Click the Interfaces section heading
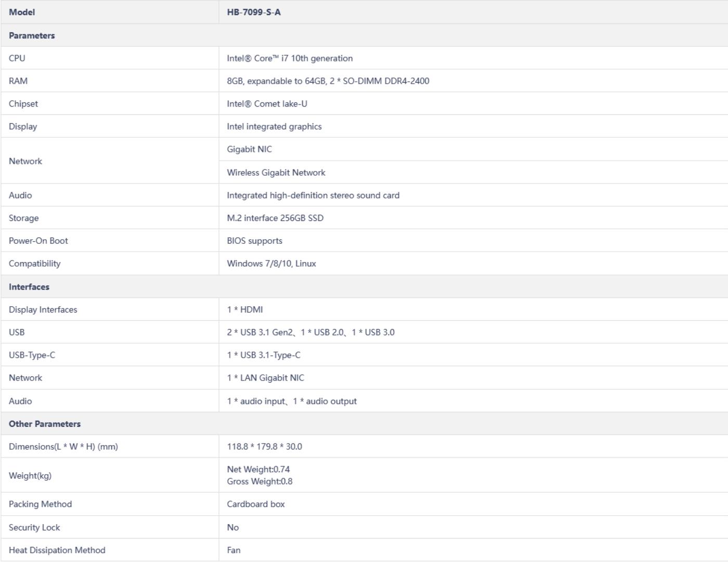 (29, 287)
